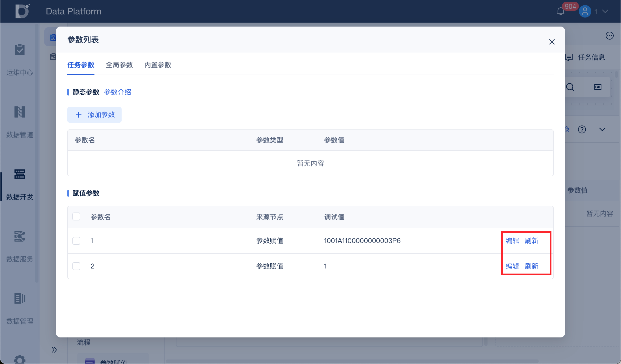Check the box for parameter 1

76,241
